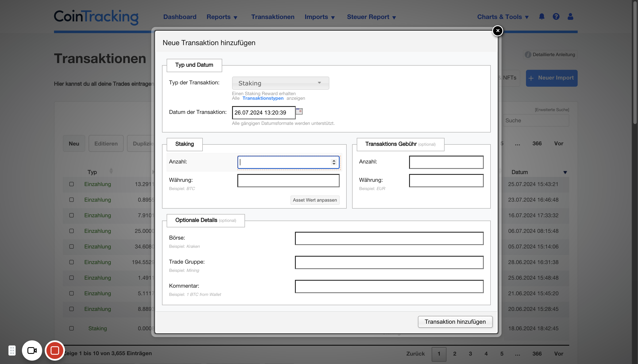Go to page 2 in bottom pagination
Image resolution: width=638 pixels, height=364 pixels.
[x=455, y=354]
